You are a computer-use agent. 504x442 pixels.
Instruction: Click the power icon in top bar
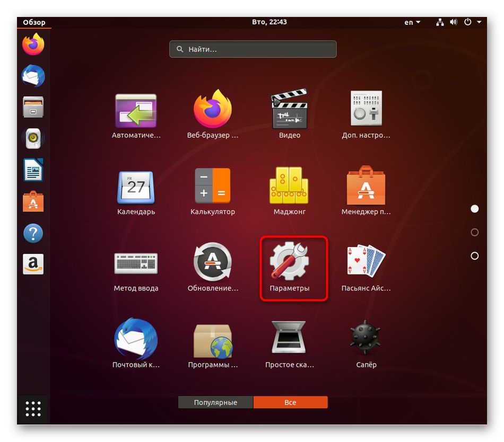click(468, 22)
